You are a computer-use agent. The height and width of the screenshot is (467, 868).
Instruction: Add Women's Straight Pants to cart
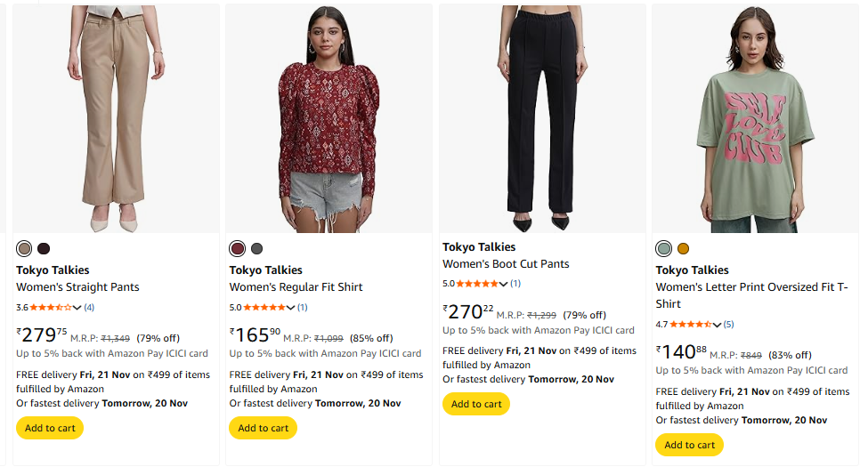50,428
